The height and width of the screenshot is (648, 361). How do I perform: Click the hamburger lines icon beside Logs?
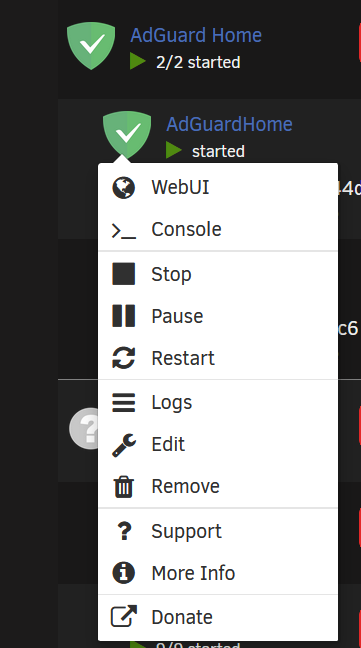(124, 403)
